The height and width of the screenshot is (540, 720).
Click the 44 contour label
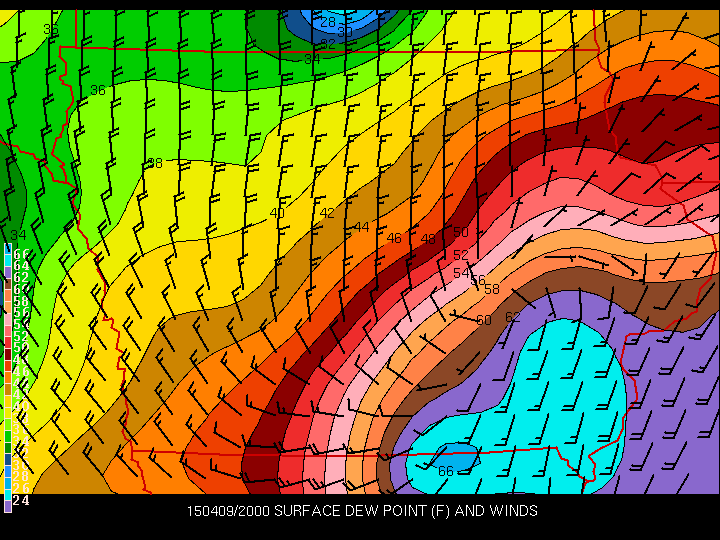[x=362, y=227]
